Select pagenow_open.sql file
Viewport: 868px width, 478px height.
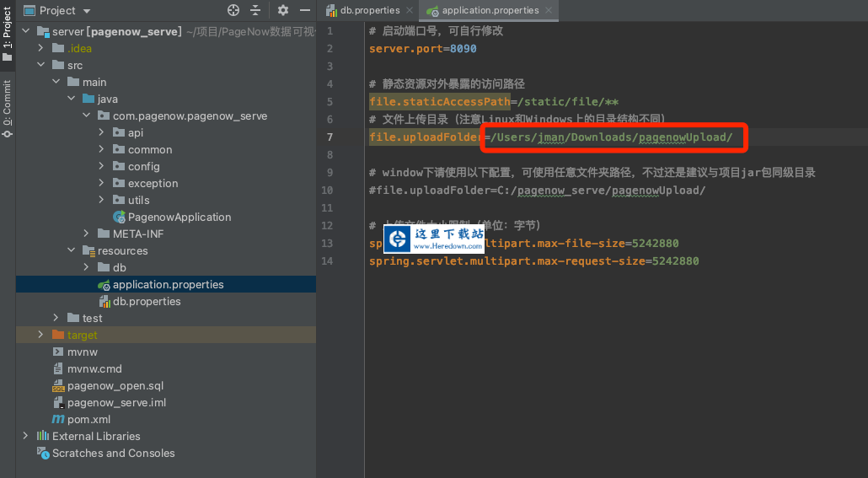[115, 385]
